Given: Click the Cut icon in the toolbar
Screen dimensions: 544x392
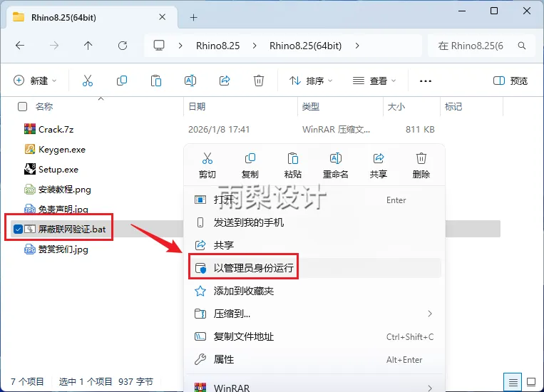Looking at the screenshot, I should click(88, 81).
